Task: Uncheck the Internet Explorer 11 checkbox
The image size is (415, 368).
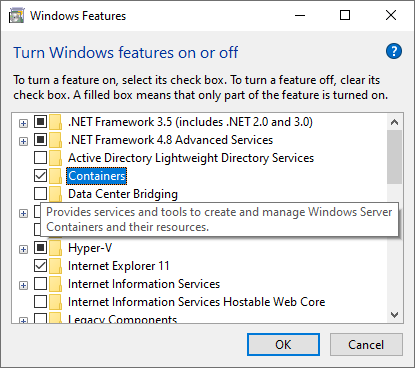Action: [x=40, y=266]
